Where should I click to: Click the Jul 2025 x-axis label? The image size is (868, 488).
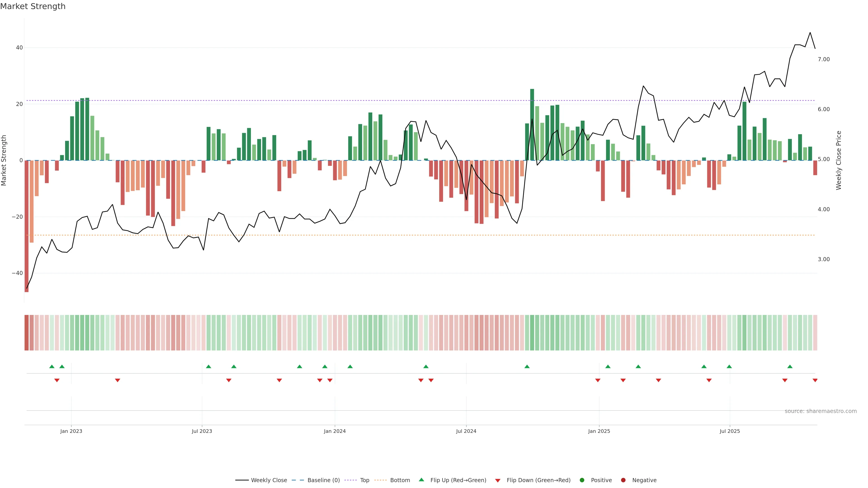tap(729, 431)
